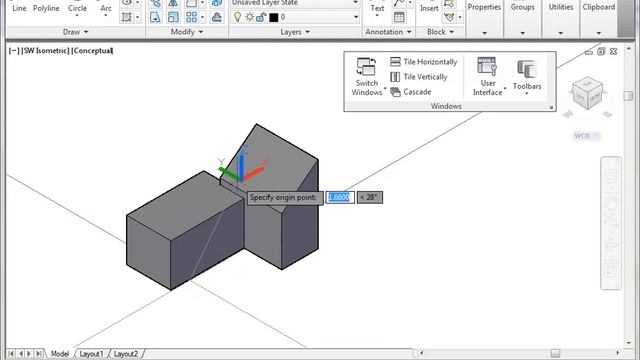This screenshot has height=360, width=640.
Task: Select the Polyline tool
Action: 46,8
